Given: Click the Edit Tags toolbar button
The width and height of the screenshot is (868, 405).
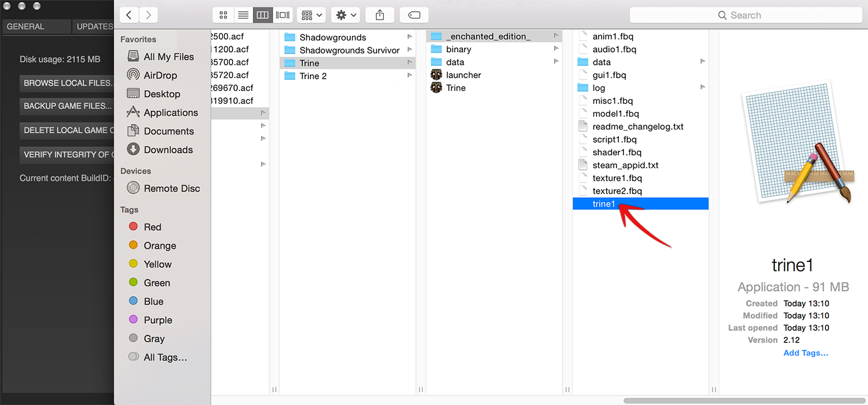Looking at the screenshot, I should pyautogui.click(x=414, y=15).
